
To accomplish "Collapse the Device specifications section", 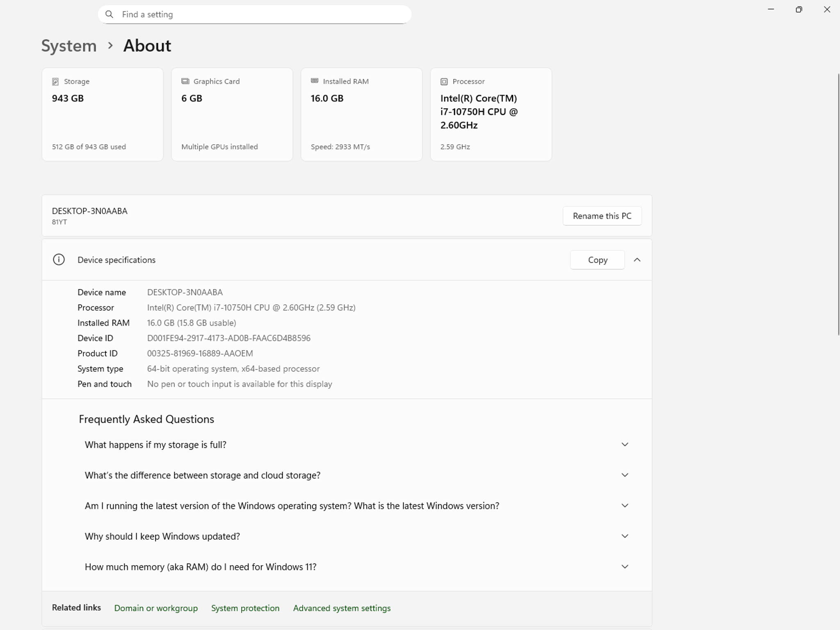I will coord(637,260).
